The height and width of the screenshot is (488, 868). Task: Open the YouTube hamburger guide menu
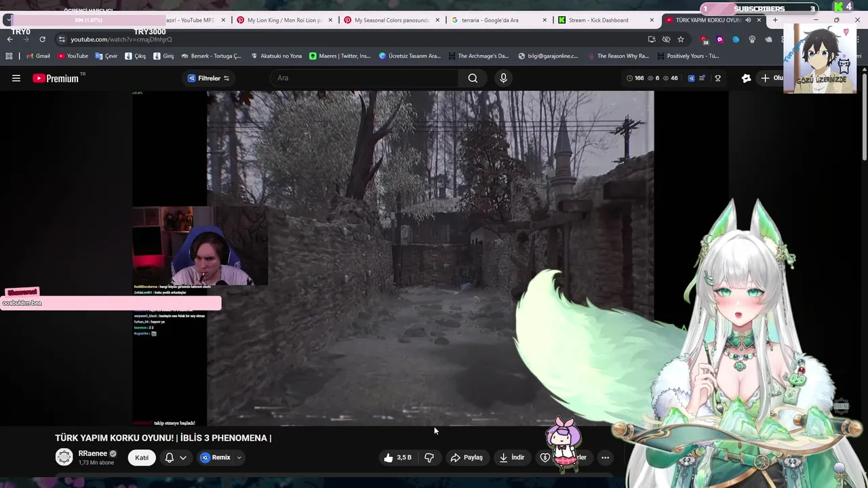16,78
